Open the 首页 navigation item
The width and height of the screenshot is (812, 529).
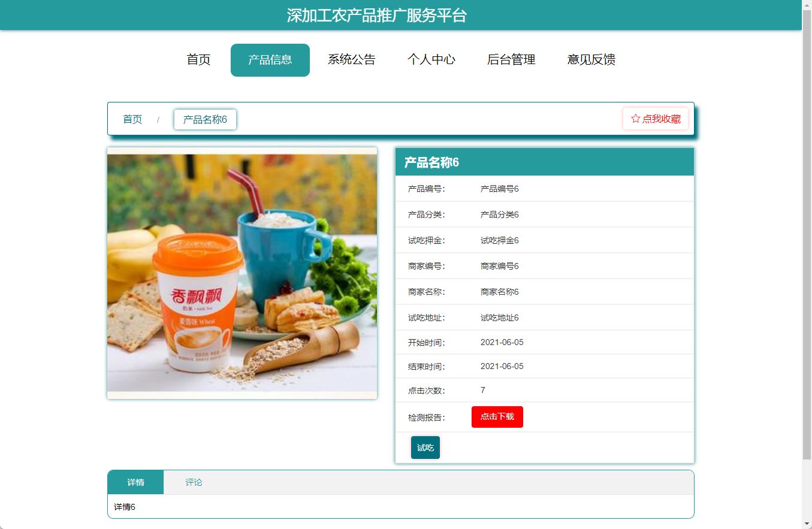pos(198,59)
